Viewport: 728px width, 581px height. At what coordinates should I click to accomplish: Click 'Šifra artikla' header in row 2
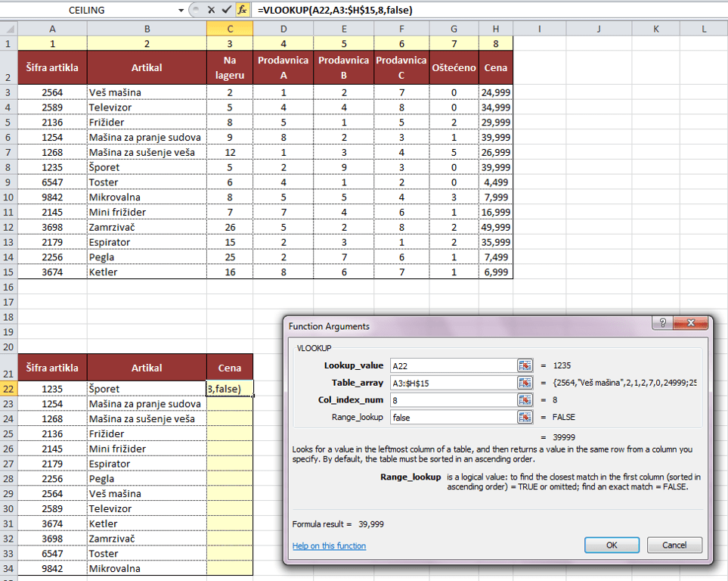coord(52,68)
